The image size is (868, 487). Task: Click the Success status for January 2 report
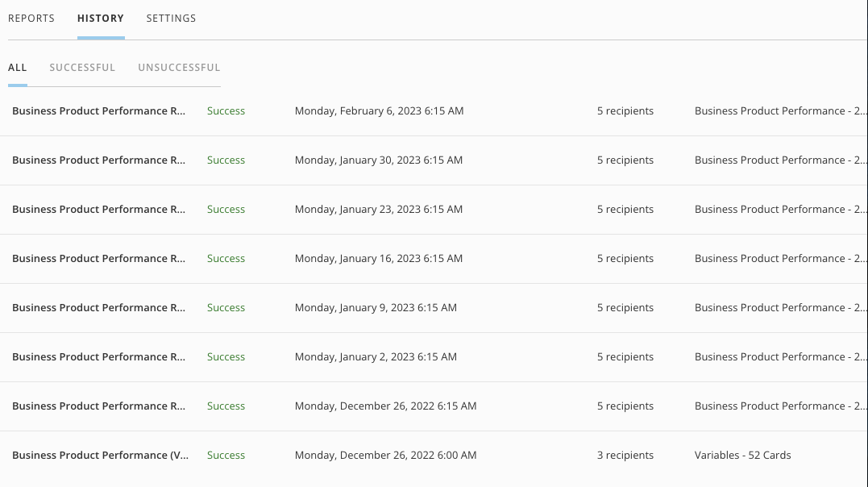tap(226, 356)
